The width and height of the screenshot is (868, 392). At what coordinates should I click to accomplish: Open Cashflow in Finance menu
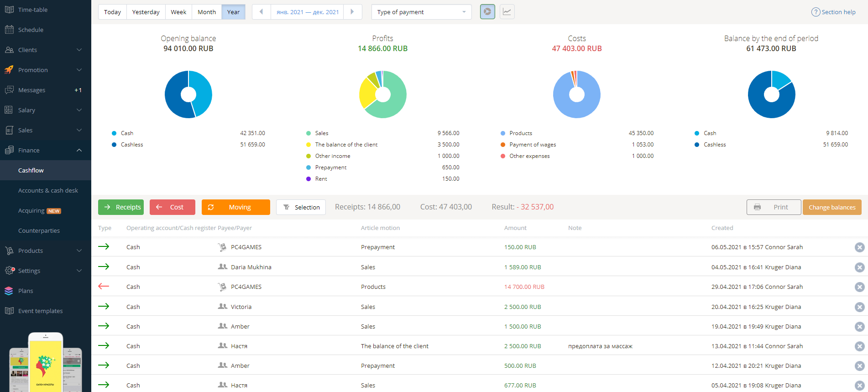tap(46, 170)
